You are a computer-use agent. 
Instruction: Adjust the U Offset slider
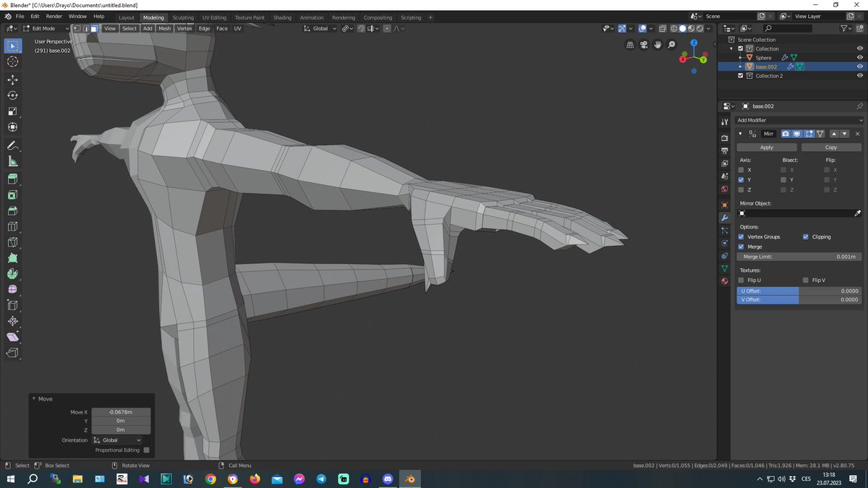pos(799,291)
